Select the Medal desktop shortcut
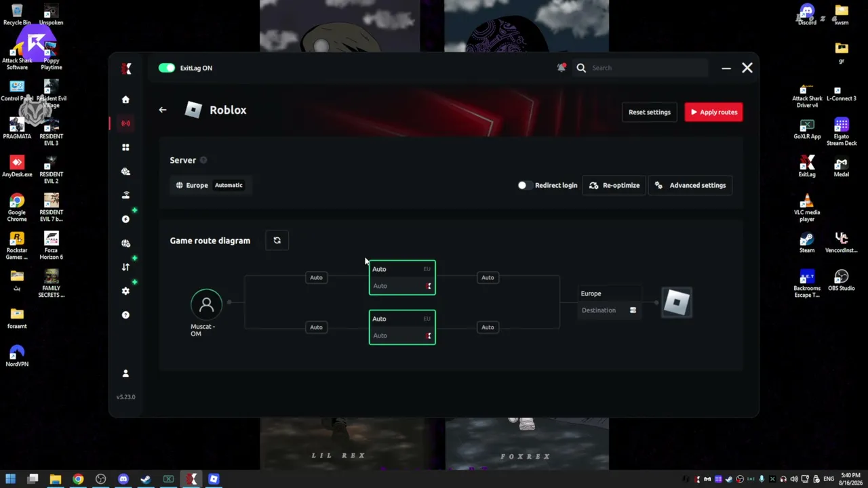 (842, 166)
